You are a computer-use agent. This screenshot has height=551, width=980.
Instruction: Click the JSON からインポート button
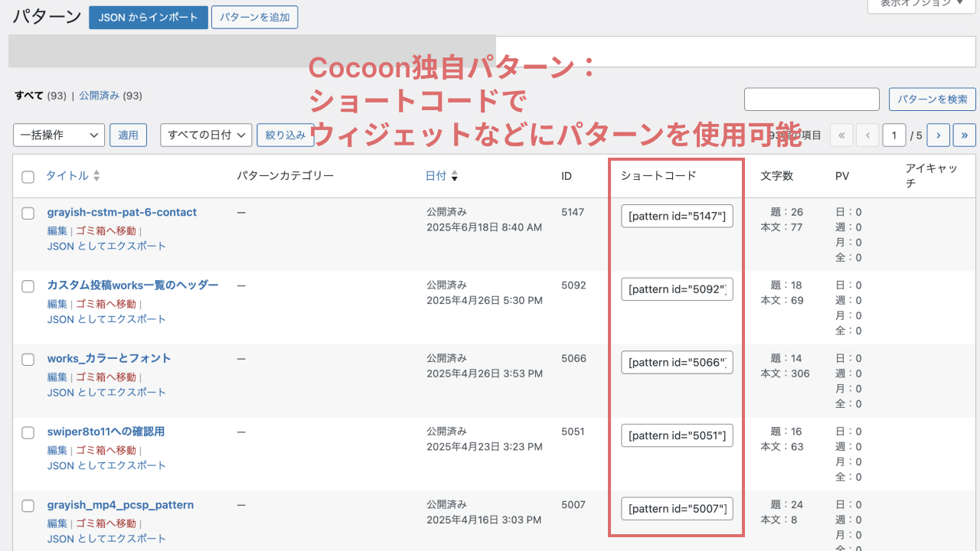coord(149,18)
